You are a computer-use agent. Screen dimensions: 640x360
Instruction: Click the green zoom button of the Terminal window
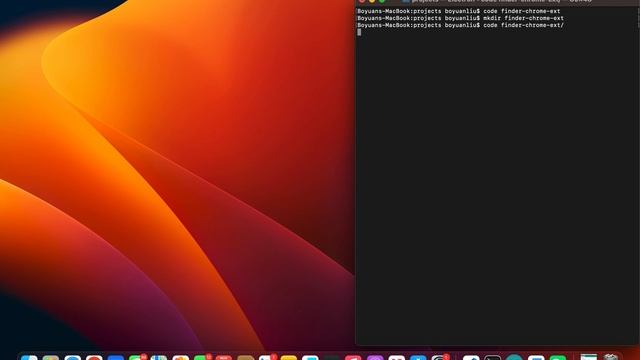382,1
